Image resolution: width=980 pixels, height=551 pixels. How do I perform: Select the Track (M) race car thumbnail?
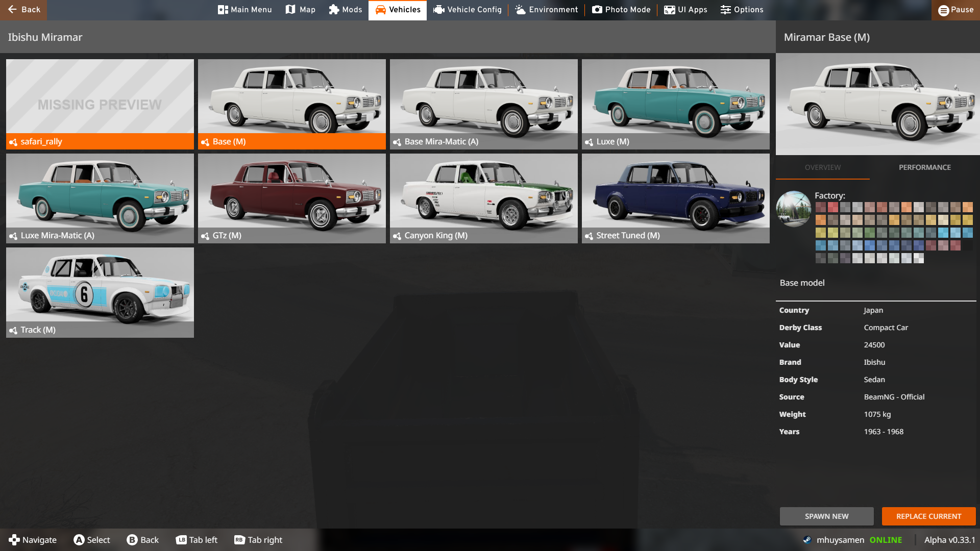[100, 292]
